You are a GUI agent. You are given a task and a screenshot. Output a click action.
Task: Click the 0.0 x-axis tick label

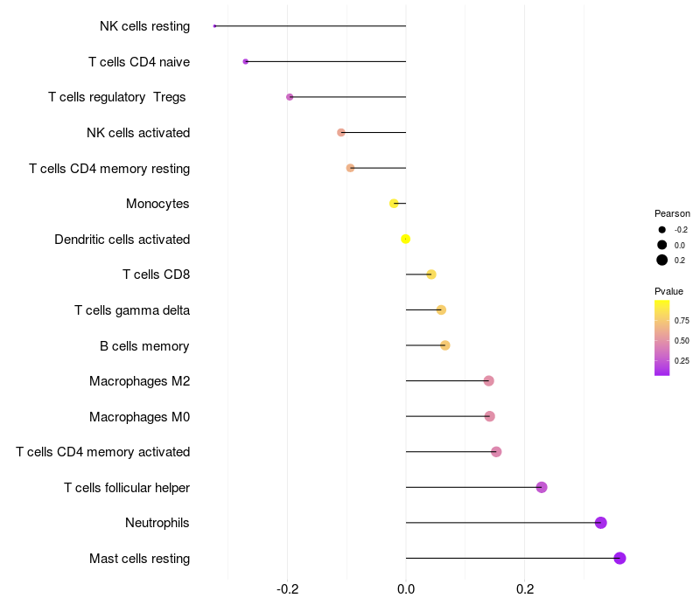coord(405,589)
